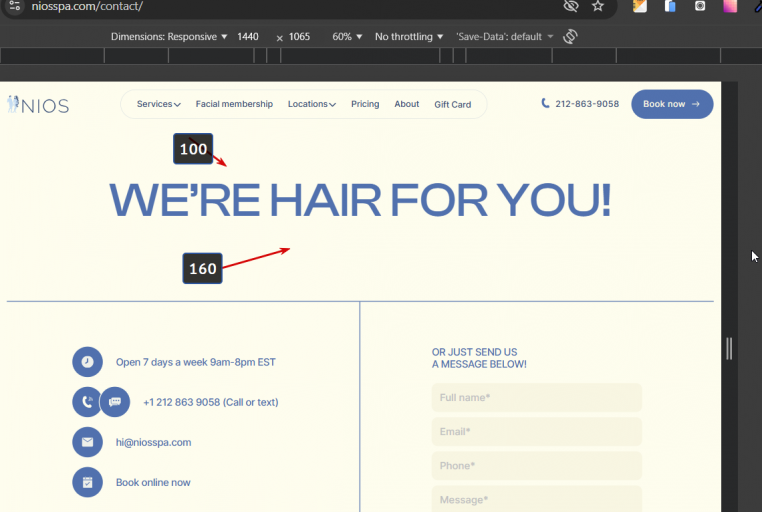Screen dimensions: 762x512
Task: Click the bookmark star icon
Action: (x=598, y=6)
